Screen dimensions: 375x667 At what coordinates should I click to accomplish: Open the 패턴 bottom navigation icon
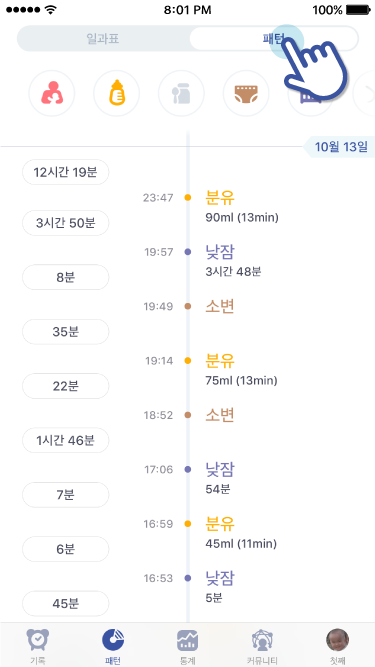coord(113,646)
